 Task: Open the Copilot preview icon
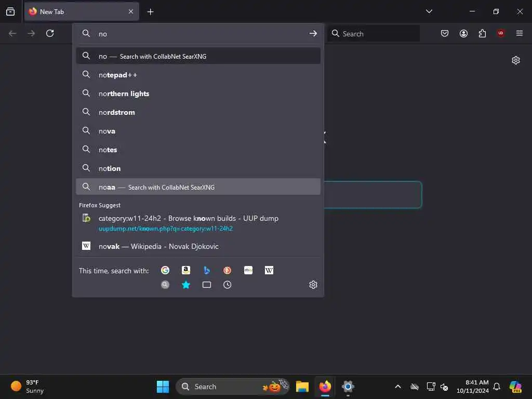tap(515, 387)
